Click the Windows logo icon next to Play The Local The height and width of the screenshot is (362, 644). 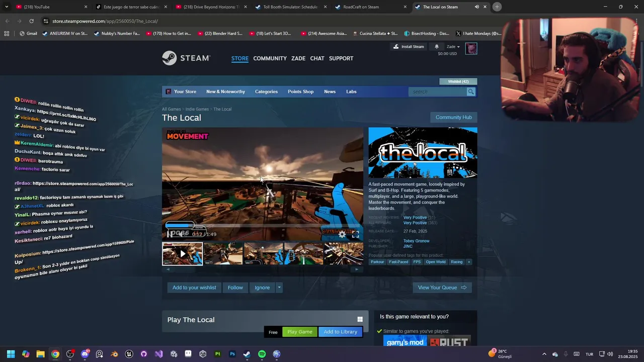[x=360, y=319]
